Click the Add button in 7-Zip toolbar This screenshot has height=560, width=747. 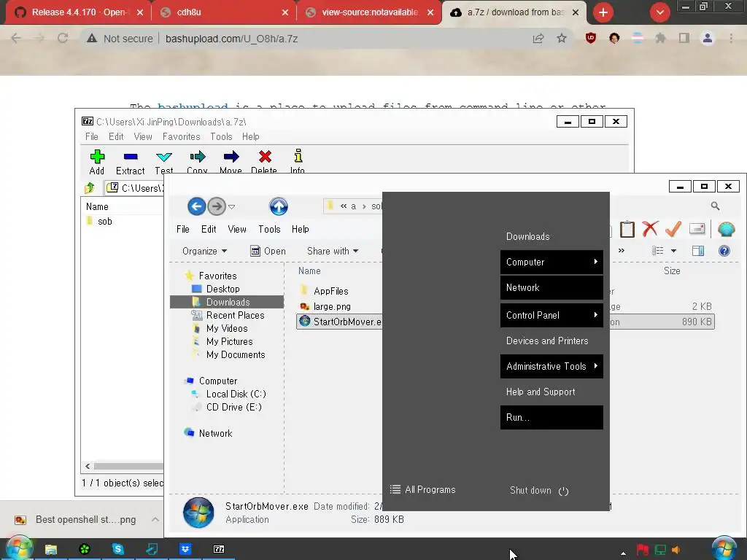[97, 162]
